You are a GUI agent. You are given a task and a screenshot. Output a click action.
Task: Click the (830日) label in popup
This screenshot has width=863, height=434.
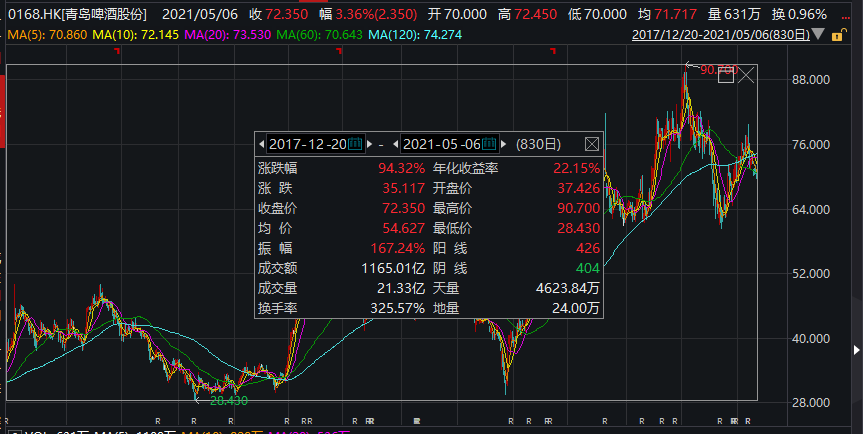(x=538, y=144)
